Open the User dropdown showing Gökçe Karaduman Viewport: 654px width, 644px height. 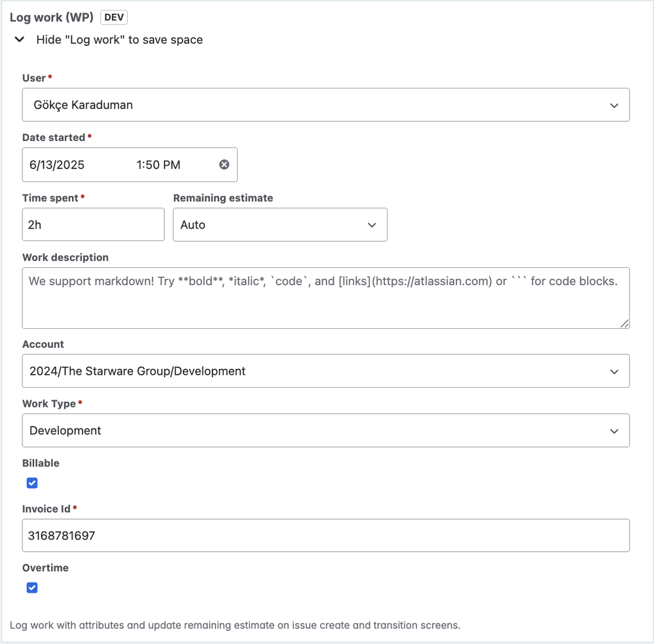(x=326, y=105)
